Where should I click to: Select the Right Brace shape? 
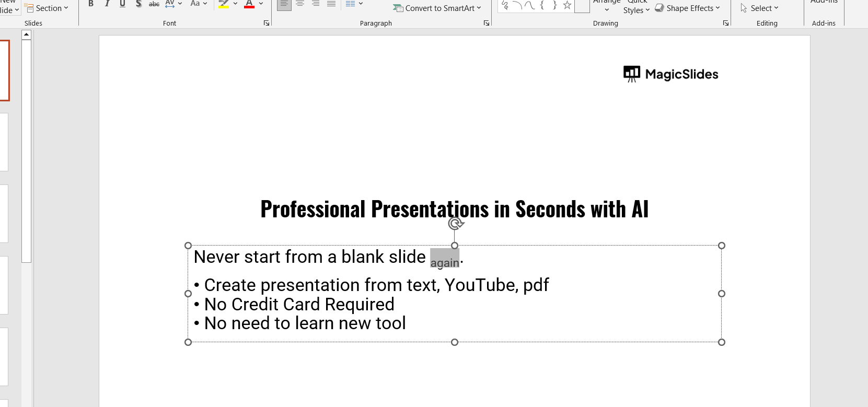554,5
